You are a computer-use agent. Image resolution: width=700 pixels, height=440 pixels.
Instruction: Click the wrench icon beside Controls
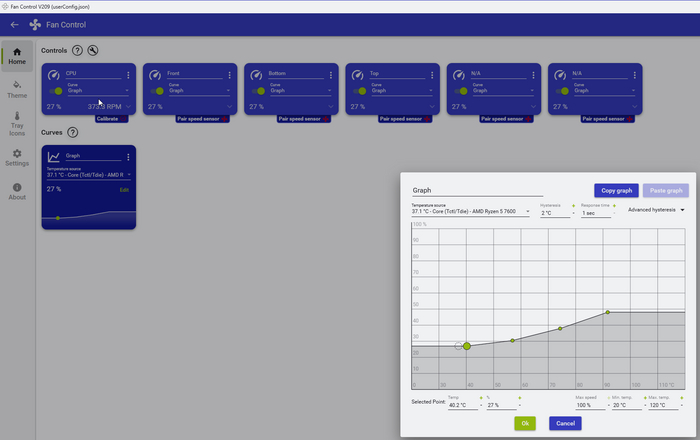point(93,50)
